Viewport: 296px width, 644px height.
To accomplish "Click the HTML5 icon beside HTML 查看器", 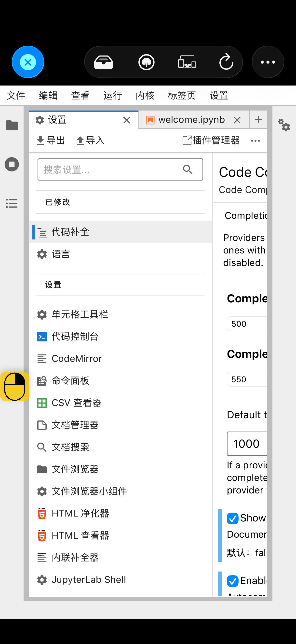I will pyautogui.click(x=42, y=535).
